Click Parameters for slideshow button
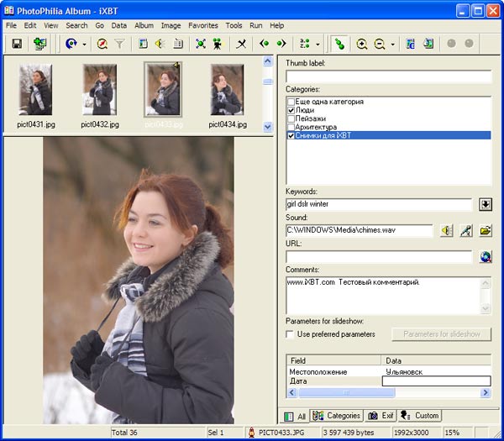This screenshot has height=441, width=504. [441, 334]
